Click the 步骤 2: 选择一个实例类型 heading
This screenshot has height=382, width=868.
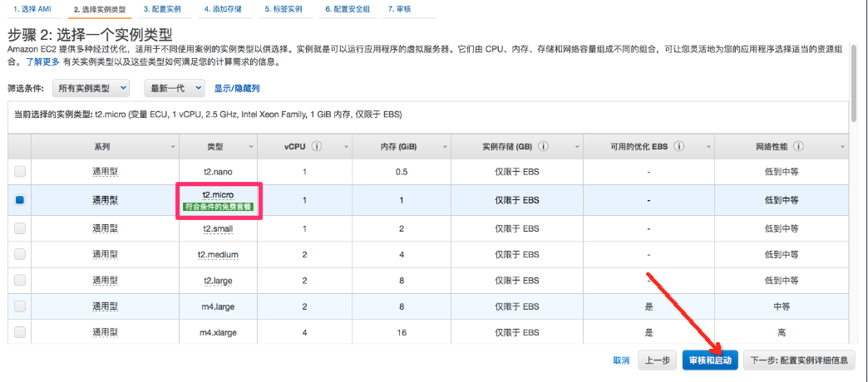[90, 36]
